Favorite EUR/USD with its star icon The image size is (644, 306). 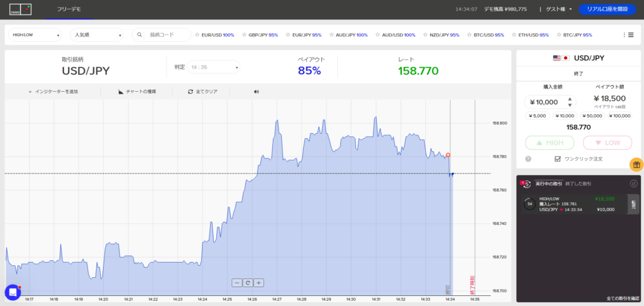pos(197,35)
